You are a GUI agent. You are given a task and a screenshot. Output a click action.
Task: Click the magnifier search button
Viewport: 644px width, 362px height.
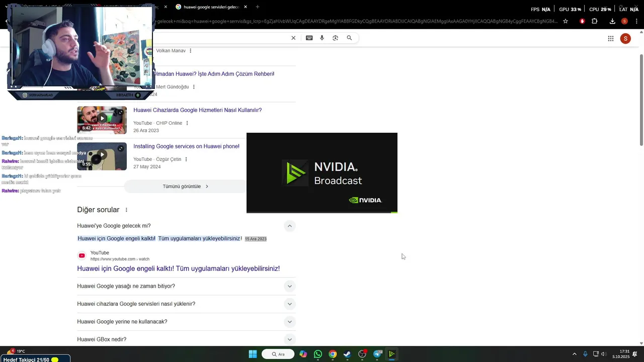tap(349, 38)
